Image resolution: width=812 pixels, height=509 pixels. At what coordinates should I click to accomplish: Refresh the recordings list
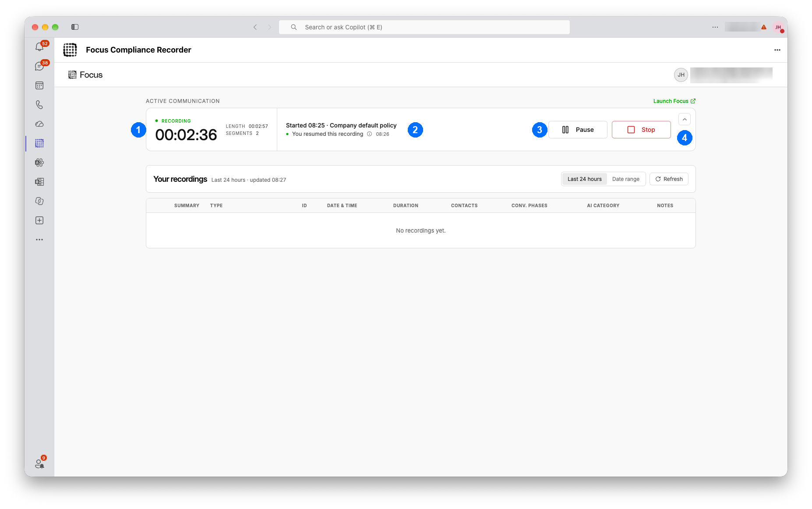[x=669, y=179]
